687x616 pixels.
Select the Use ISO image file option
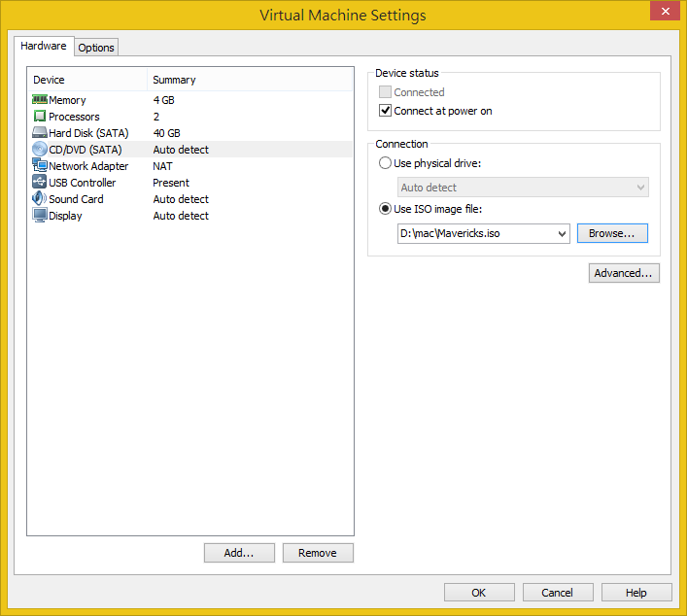(385, 209)
